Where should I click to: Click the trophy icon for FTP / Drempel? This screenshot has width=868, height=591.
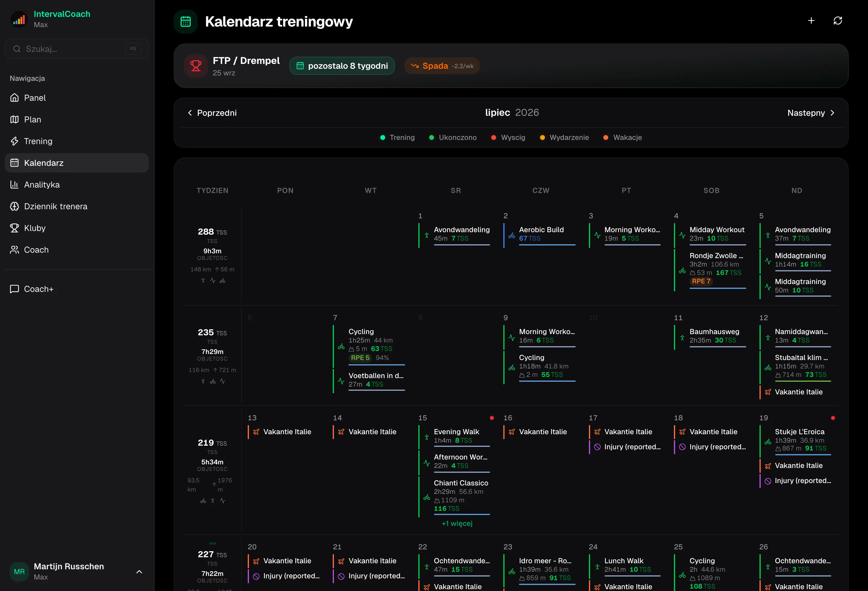click(x=196, y=66)
